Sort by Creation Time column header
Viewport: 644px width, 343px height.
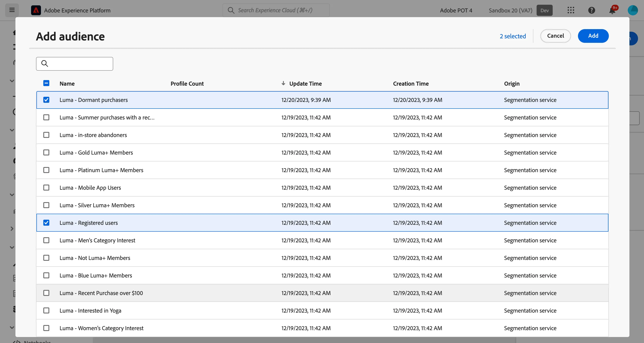pyautogui.click(x=411, y=84)
